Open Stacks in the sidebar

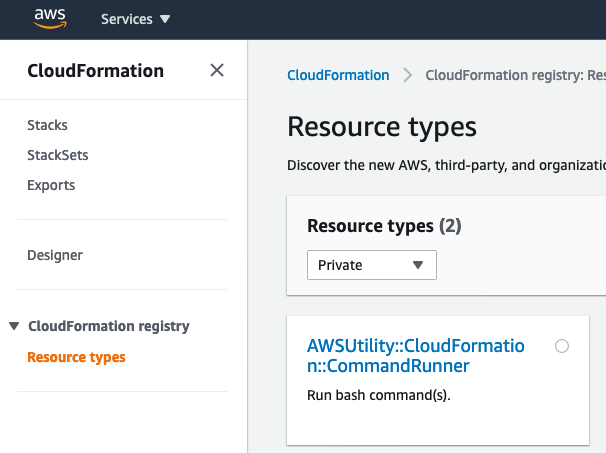coord(47,125)
